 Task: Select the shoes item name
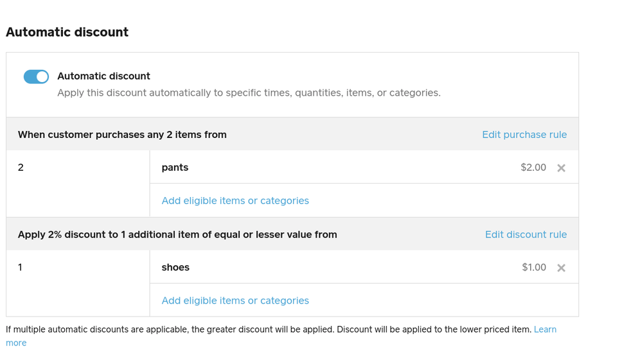click(175, 268)
